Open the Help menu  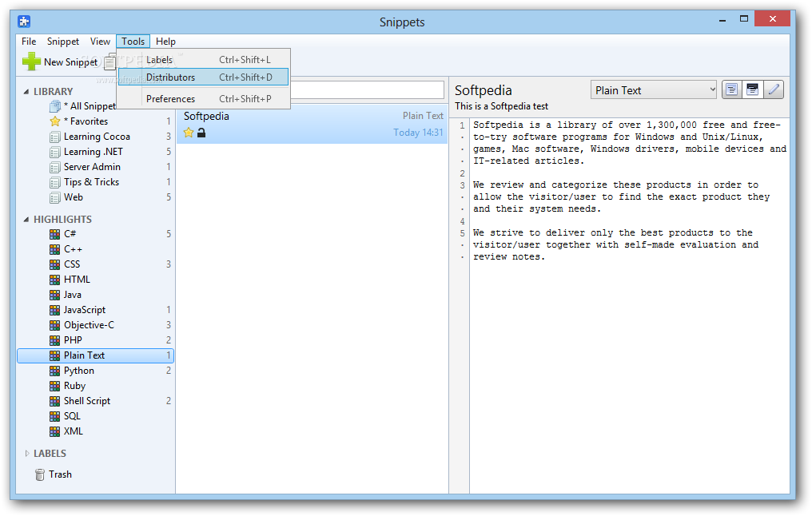click(165, 42)
